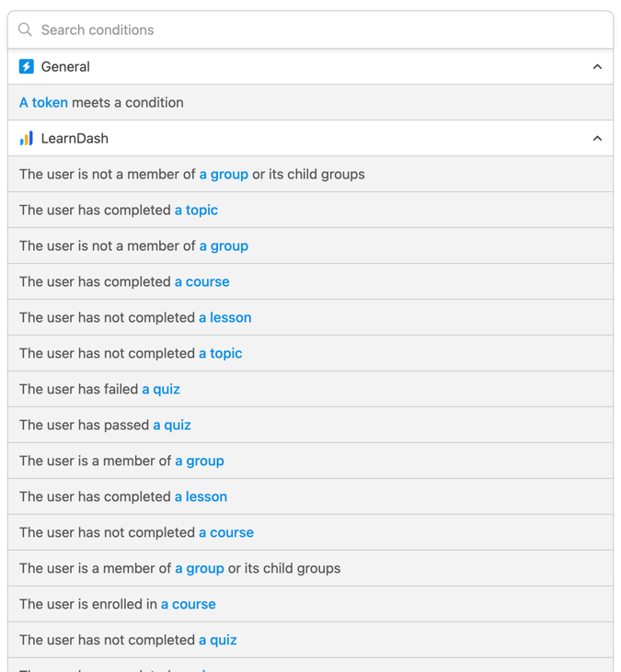Click the General lightning bolt icon

point(26,66)
